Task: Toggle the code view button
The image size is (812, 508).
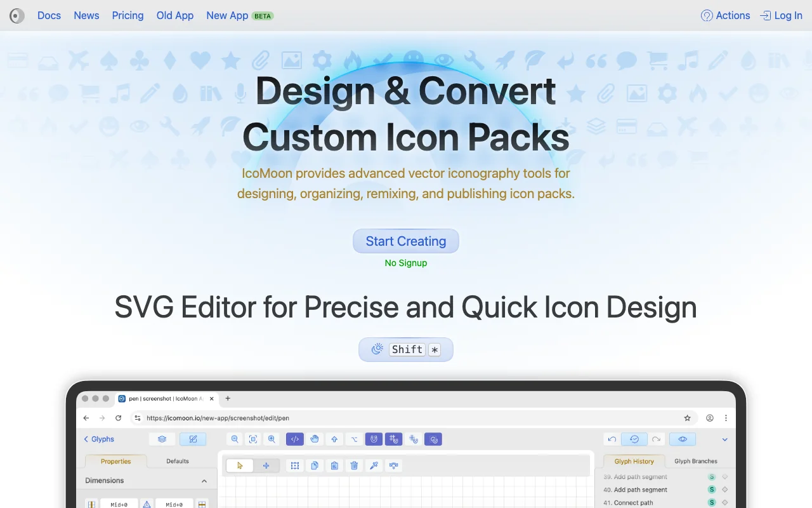Action: tap(295, 439)
